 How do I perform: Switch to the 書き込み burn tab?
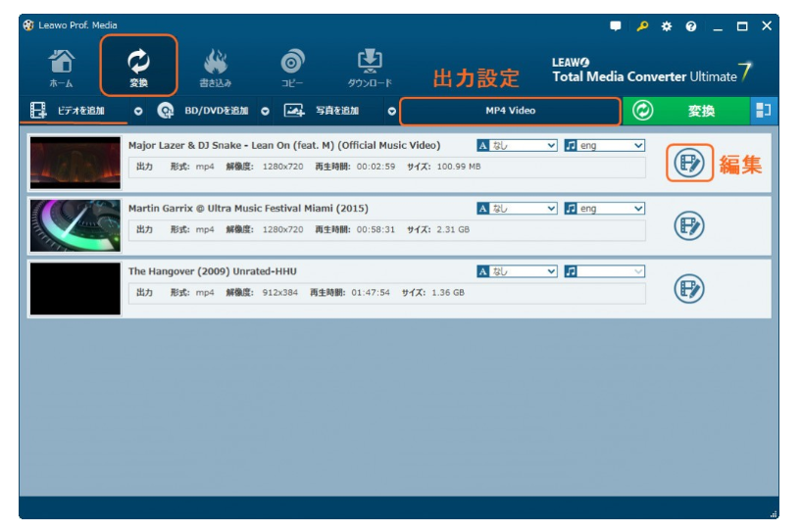coord(215,67)
